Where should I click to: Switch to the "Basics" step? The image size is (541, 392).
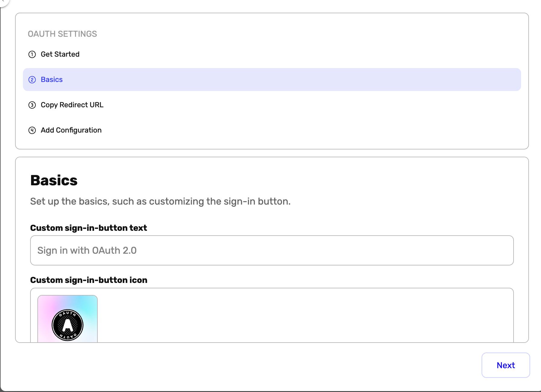(x=52, y=80)
